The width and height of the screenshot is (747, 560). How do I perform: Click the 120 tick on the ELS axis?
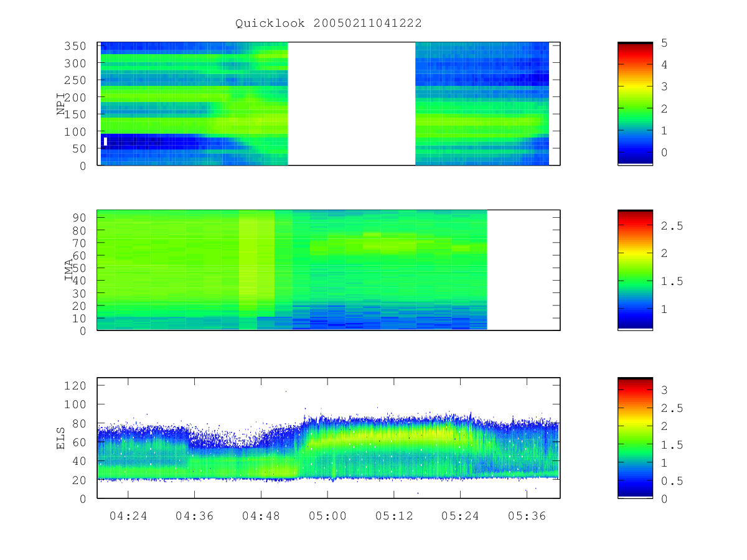tap(76, 386)
